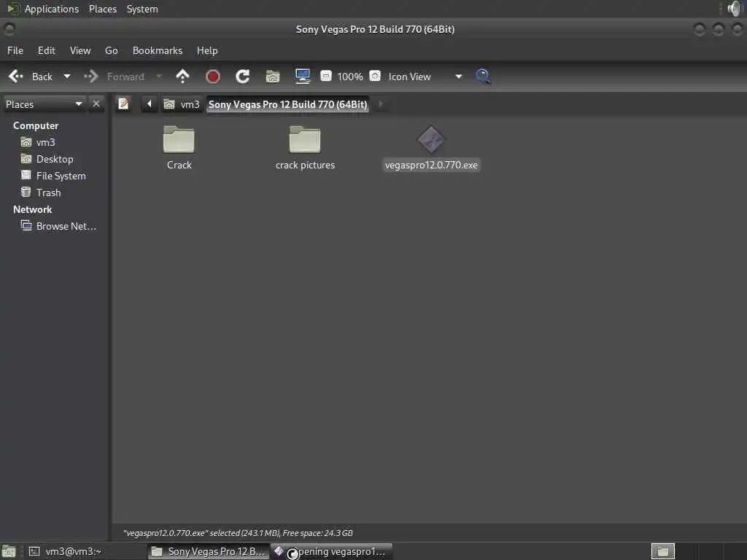747x560 pixels.
Task: Open the Edit menu
Action: 46,50
